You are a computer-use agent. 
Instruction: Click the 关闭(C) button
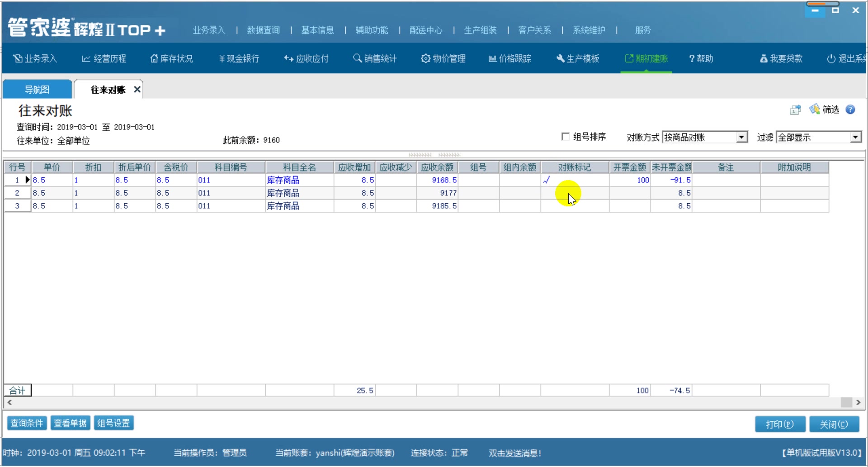(834, 424)
